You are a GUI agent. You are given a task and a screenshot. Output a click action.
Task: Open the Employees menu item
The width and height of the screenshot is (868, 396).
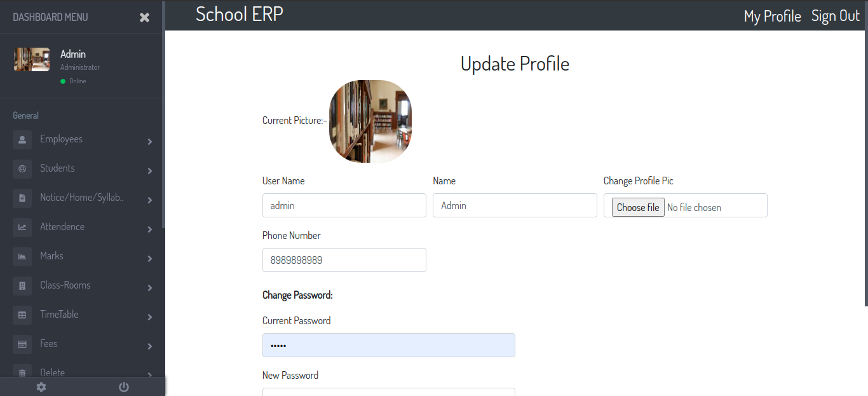pos(83,139)
